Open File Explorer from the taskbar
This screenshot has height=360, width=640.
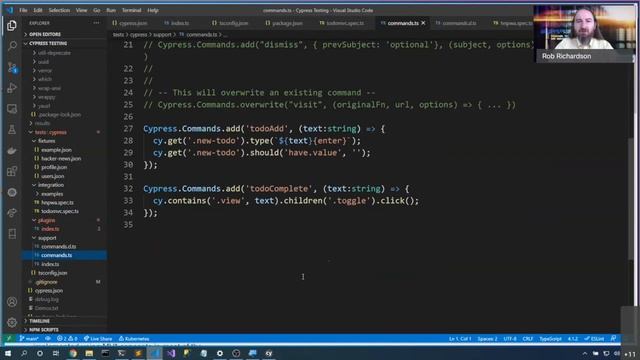tap(89, 353)
